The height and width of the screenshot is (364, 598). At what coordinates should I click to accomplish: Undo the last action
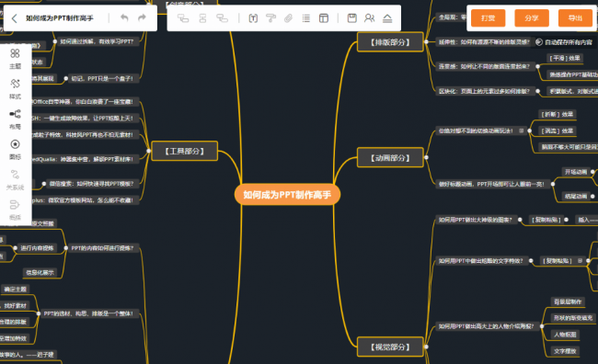click(124, 17)
